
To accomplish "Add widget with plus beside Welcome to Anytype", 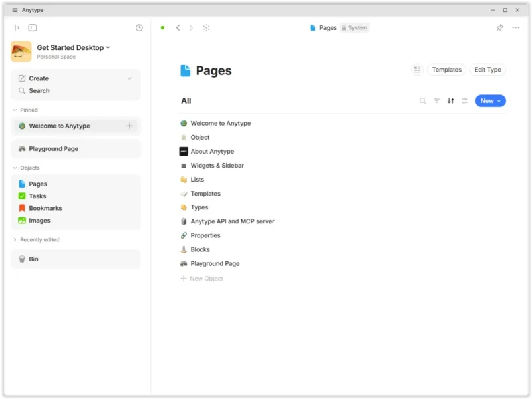I will point(129,126).
